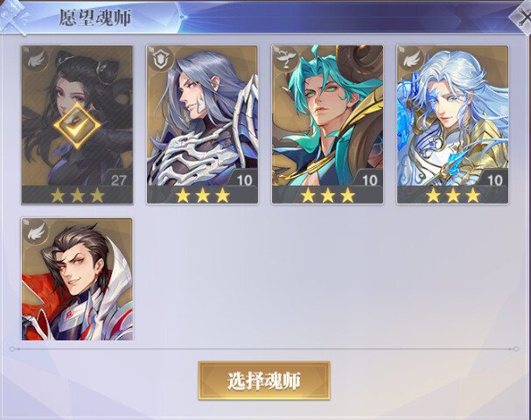Toggle the gold checkmark on selected card
531x420 pixels.
tap(77, 125)
